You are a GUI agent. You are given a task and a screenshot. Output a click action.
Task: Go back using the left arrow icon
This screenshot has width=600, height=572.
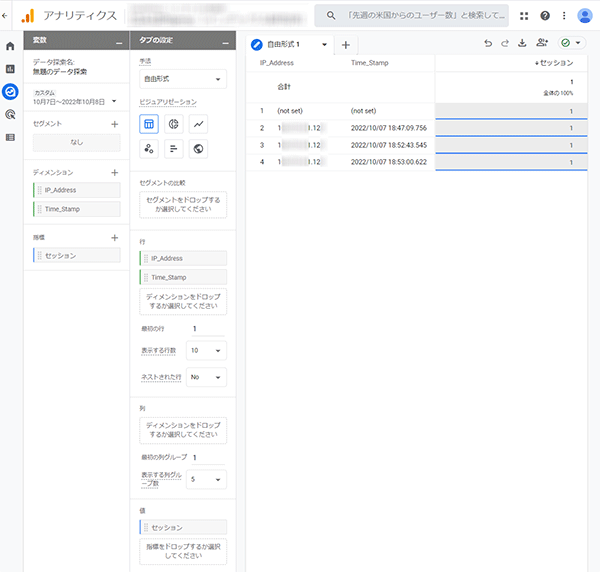click(x=5, y=16)
